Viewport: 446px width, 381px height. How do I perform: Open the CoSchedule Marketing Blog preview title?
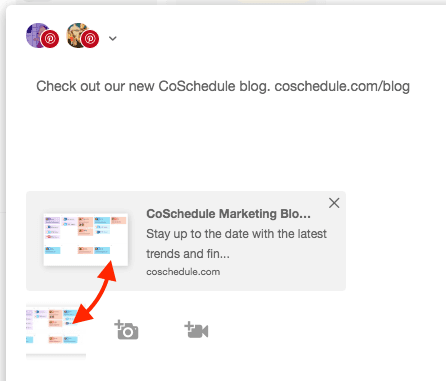pyautogui.click(x=228, y=214)
